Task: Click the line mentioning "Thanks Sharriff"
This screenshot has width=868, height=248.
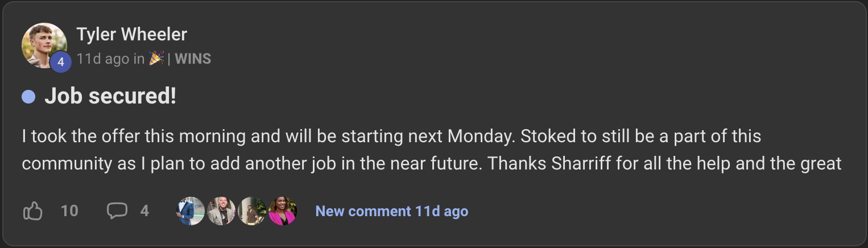Action: tap(431, 164)
